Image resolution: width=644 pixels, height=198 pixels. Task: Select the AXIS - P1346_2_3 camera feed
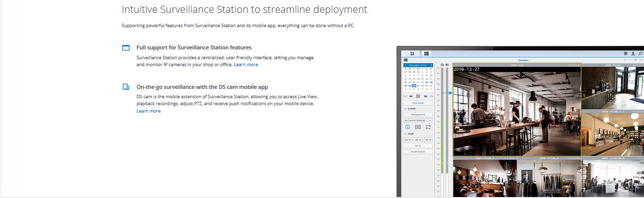coord(614,132)
